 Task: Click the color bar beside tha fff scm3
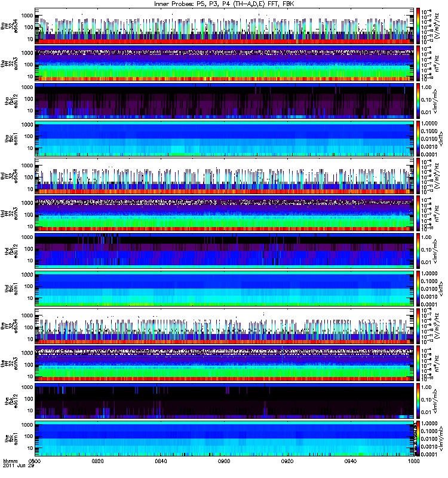[x=418, y=63]
